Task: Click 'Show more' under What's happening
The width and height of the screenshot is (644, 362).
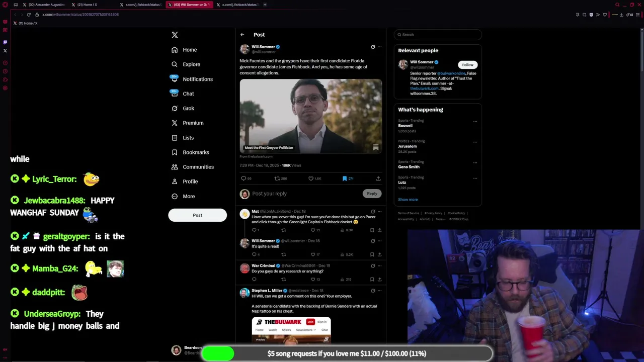Action: coord(408,200)
